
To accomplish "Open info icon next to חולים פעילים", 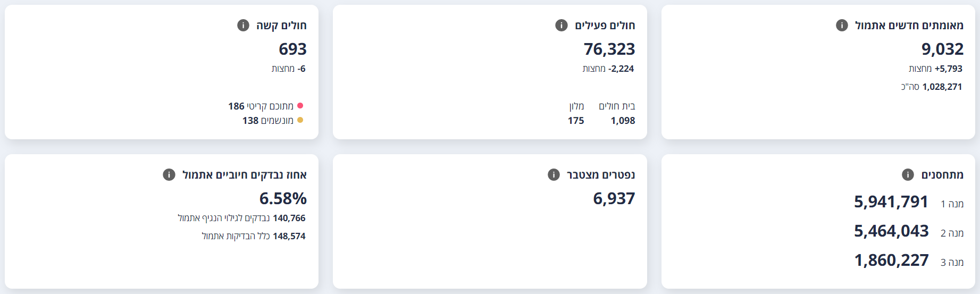I will 562,26.
